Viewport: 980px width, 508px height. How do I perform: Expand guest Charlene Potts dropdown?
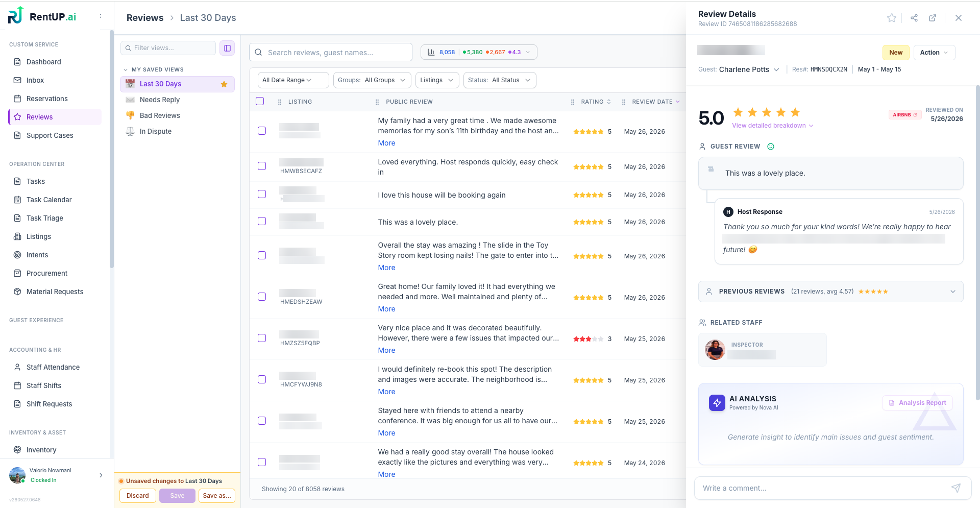click(x=776, y=69)
